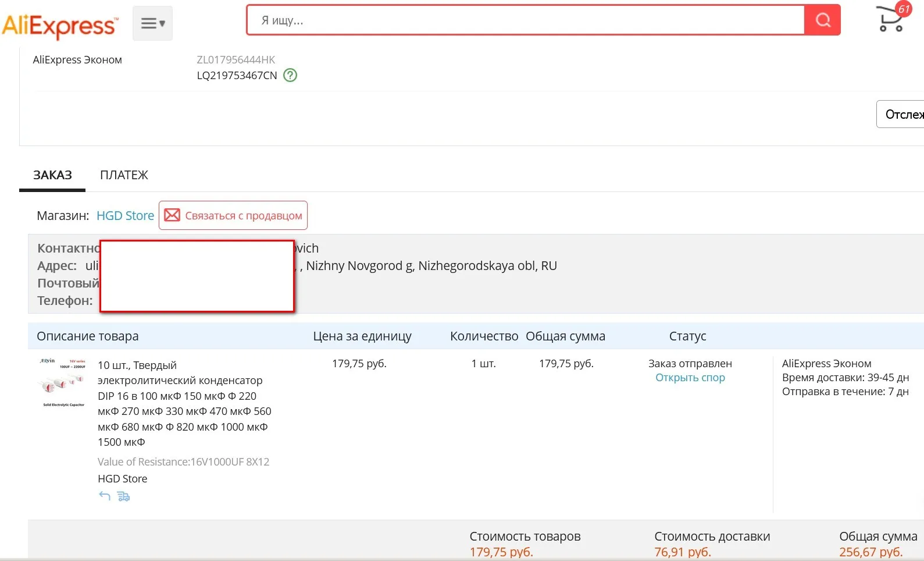The height and width of the screenshot is (561, 924).
Task: Click the Value of Resistance:16V1000UF 8X12 text
Action: pos(183,462)
